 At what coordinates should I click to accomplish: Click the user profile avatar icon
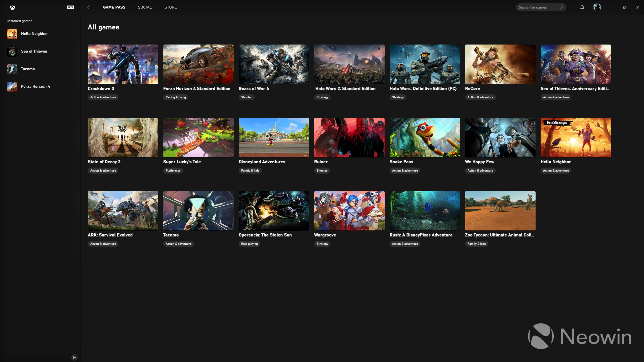tap(596, 7)
